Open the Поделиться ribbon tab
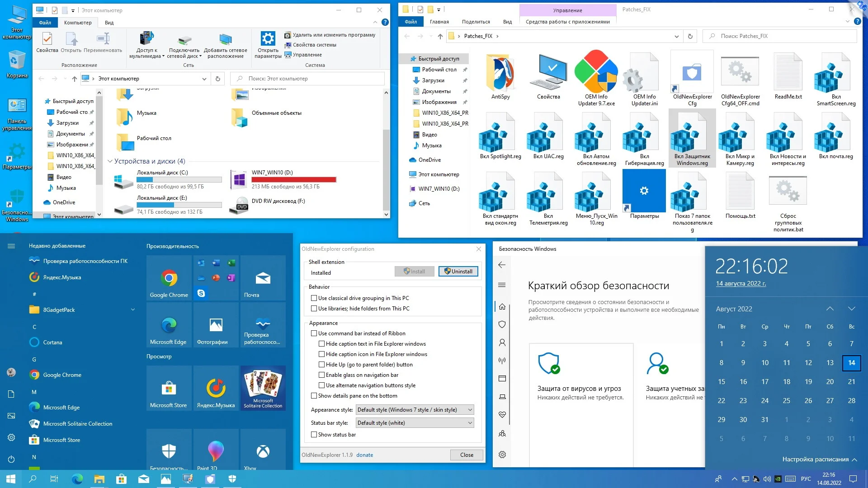This screenshot has height=488, width=868. (476, 22)
